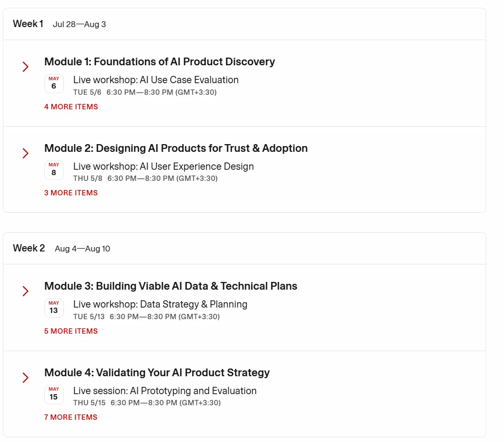Show 4 more items in Module 1
This screenshot has width=504, height=442.
71,107
